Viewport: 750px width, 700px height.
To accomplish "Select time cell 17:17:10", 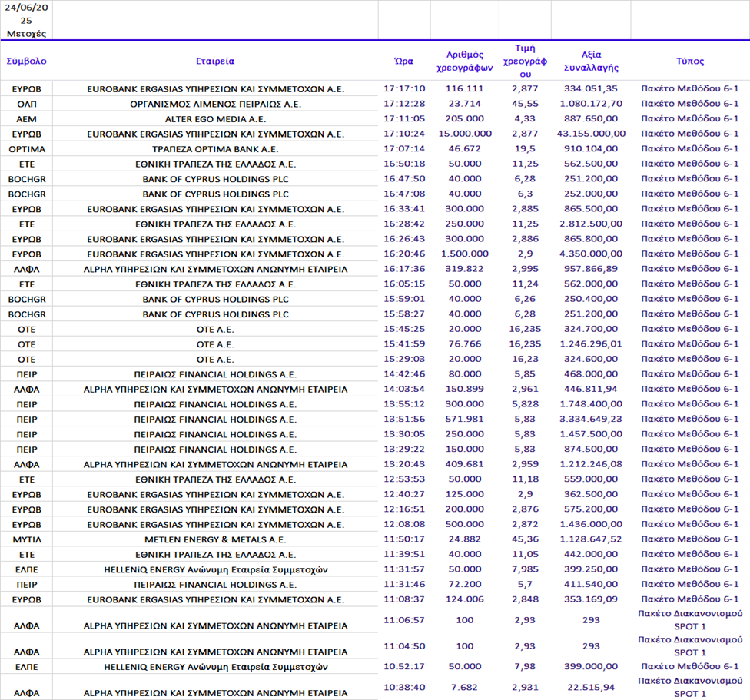I will (x=404, y=88).
